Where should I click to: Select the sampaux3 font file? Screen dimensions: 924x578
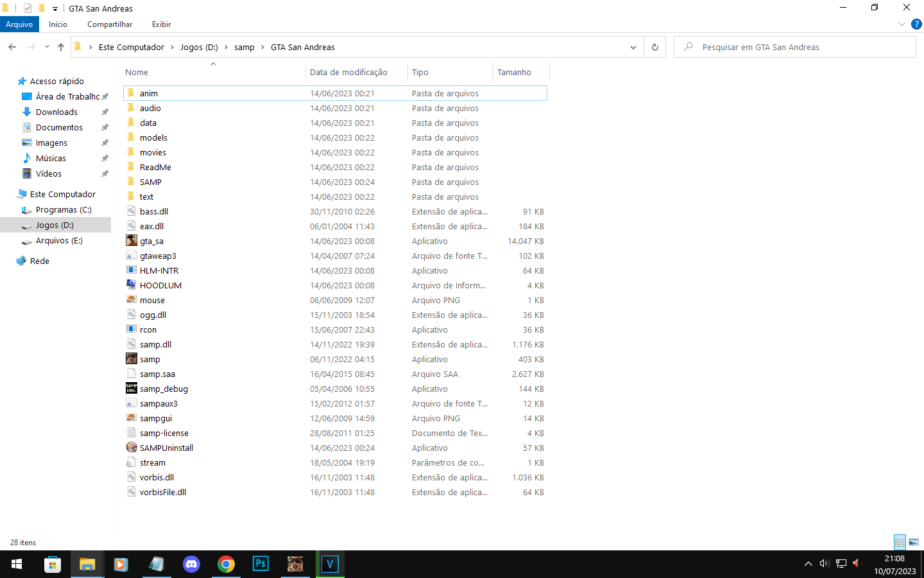pyautogui.click(x=158, y=403)
